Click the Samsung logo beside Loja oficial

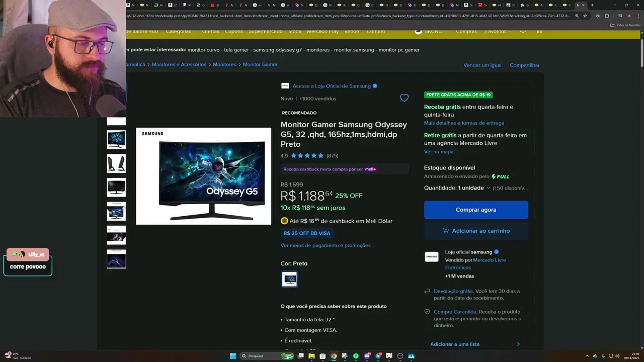(x=432, y=256)
